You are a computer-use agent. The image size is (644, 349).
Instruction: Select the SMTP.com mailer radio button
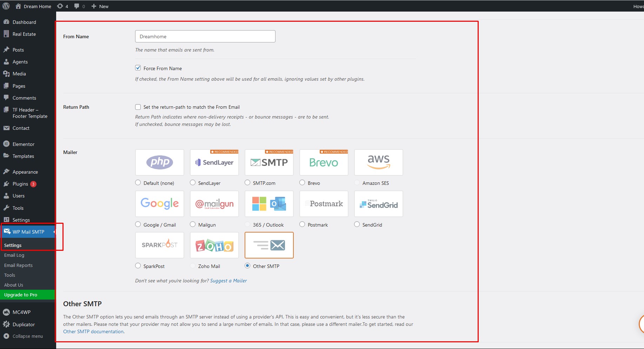[247, 183]
